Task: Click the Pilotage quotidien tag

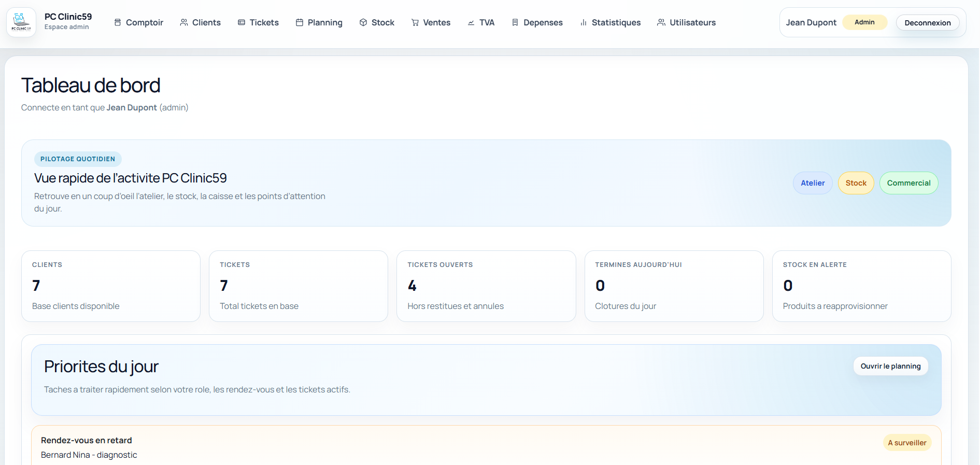Action: 78,159
